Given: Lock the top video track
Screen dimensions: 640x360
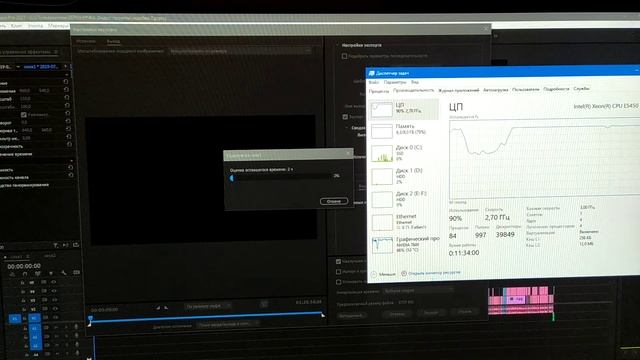Looking at the screenshot, I should [x=23, y=282].
